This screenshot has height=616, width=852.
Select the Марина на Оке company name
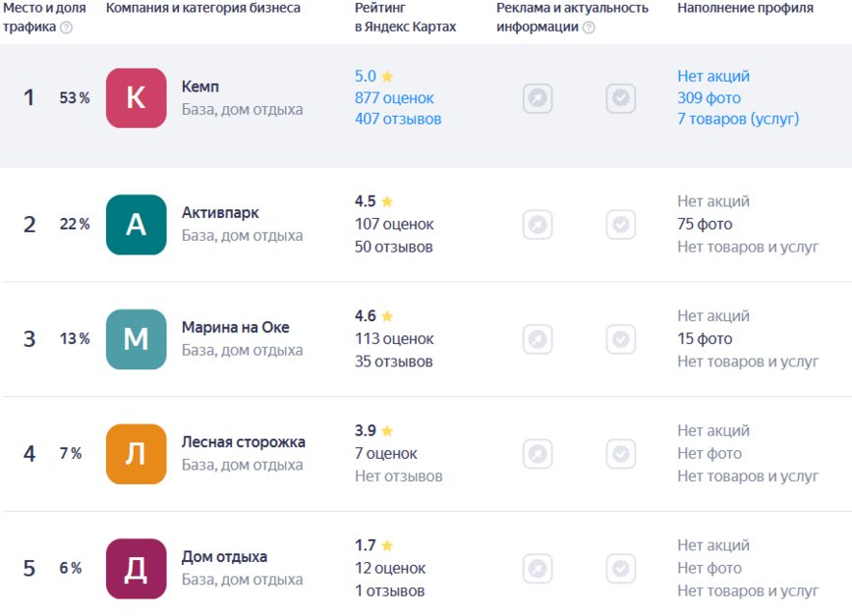point(235,327)
